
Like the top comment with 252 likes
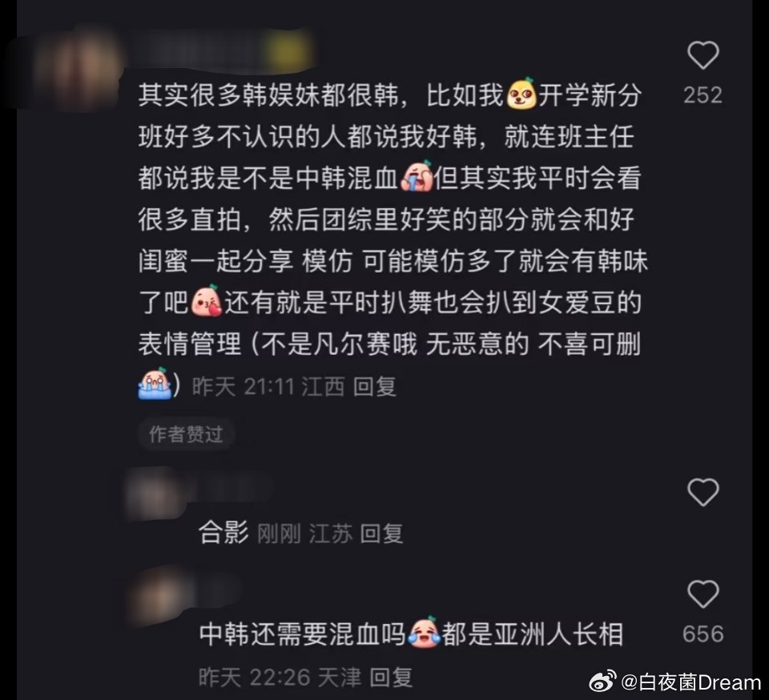(x=703, y=55)
